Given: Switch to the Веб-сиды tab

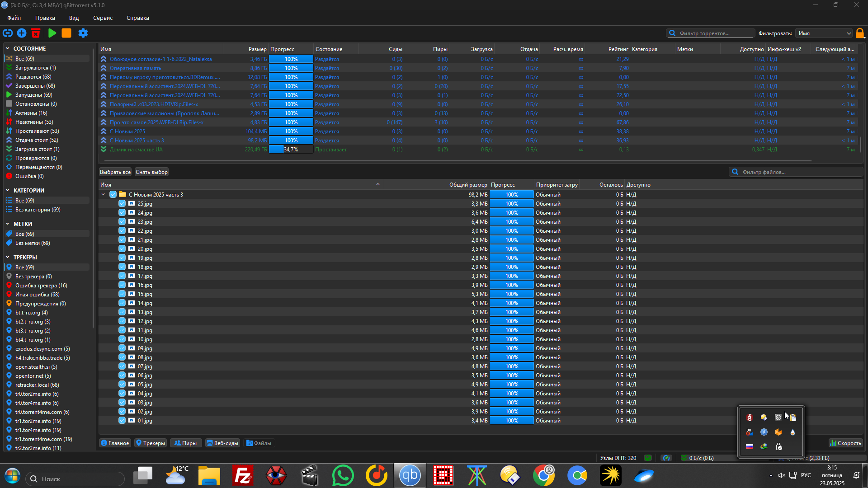Looking at the screenshot, I should click(222, 443).
